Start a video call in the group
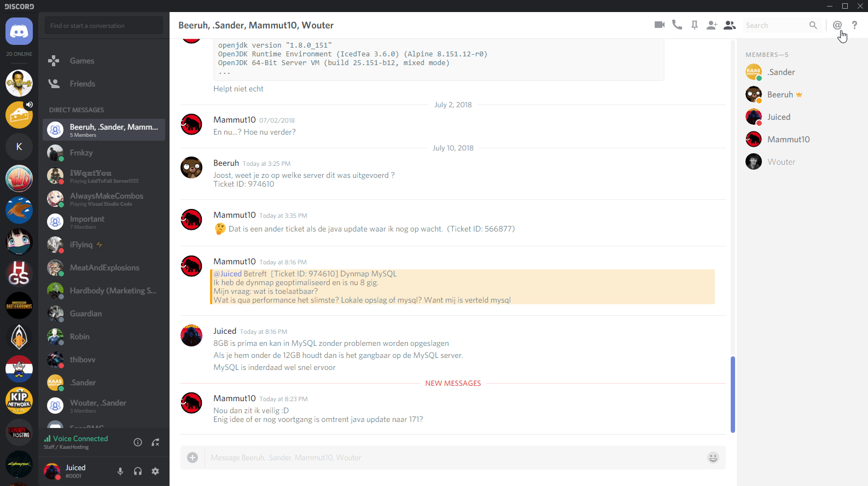 click(660, 25)
